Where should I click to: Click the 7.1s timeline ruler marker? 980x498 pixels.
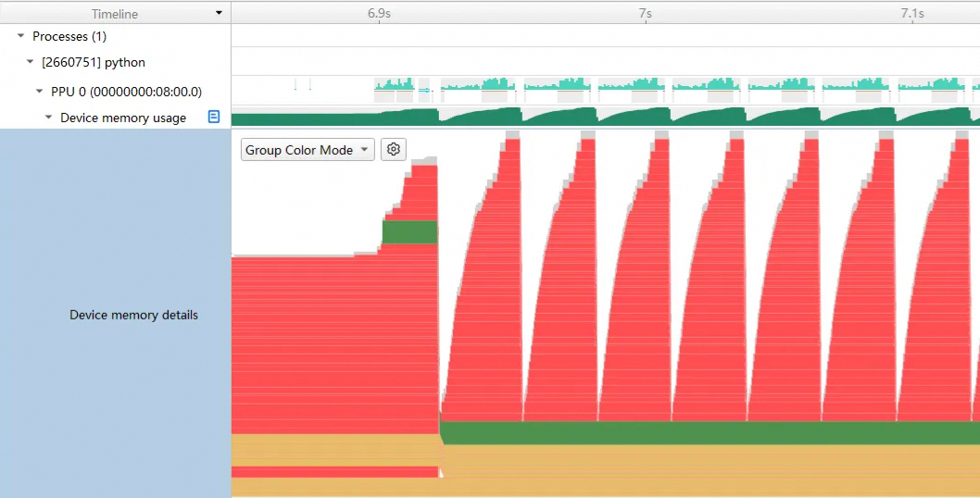coord(911,13)
